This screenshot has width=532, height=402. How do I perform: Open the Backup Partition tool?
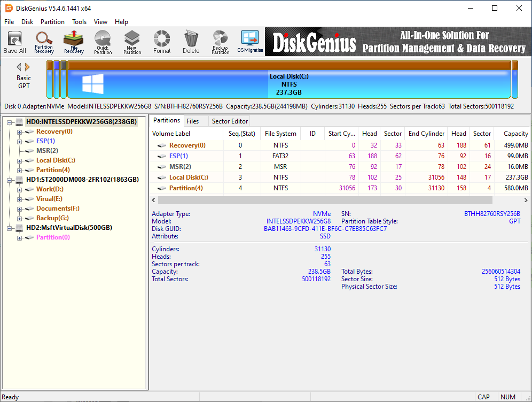[221, 42]
